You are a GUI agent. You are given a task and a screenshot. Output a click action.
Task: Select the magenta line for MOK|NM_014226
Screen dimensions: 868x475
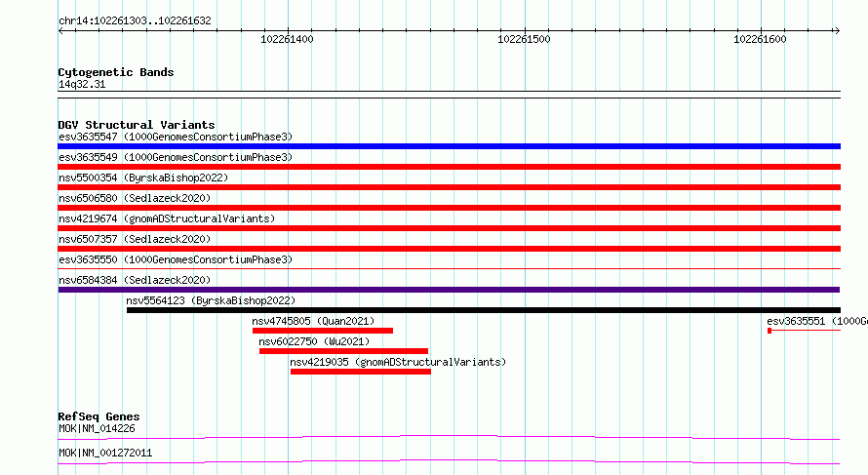click(x=449, y=437)
